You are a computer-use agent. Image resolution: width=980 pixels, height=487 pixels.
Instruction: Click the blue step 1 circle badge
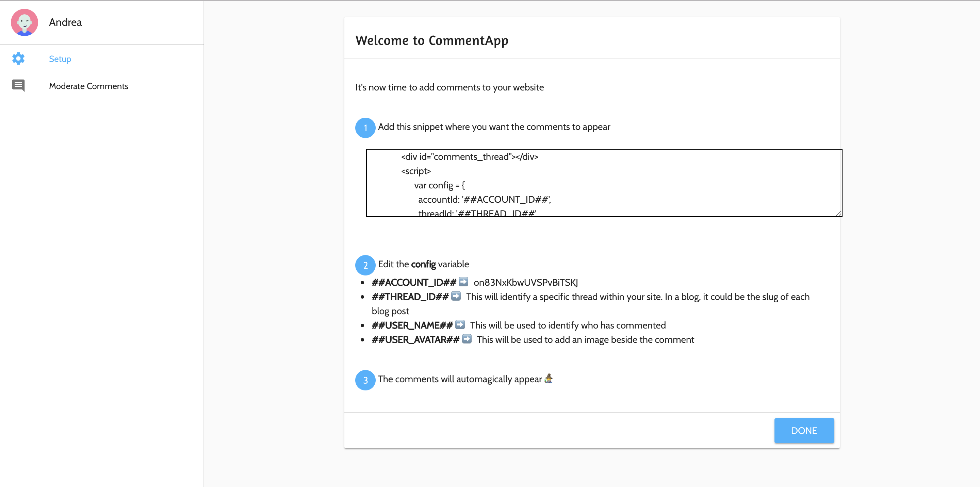pyautogui.click(x=365, y=128)
